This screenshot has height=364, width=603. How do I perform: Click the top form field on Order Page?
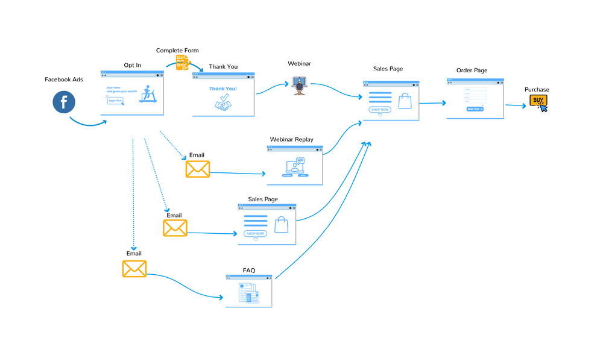[475, 89]
